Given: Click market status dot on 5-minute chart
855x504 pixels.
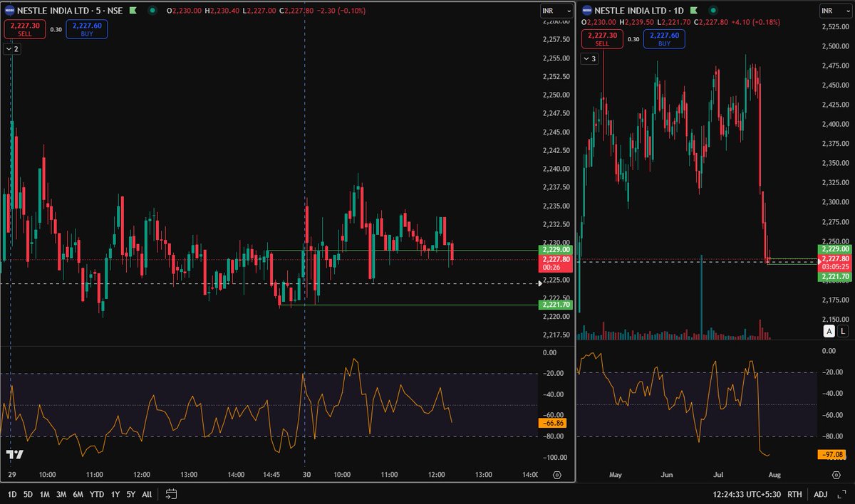Looking at the screenshot, I should pyautogui.click(x=152, y=11).
